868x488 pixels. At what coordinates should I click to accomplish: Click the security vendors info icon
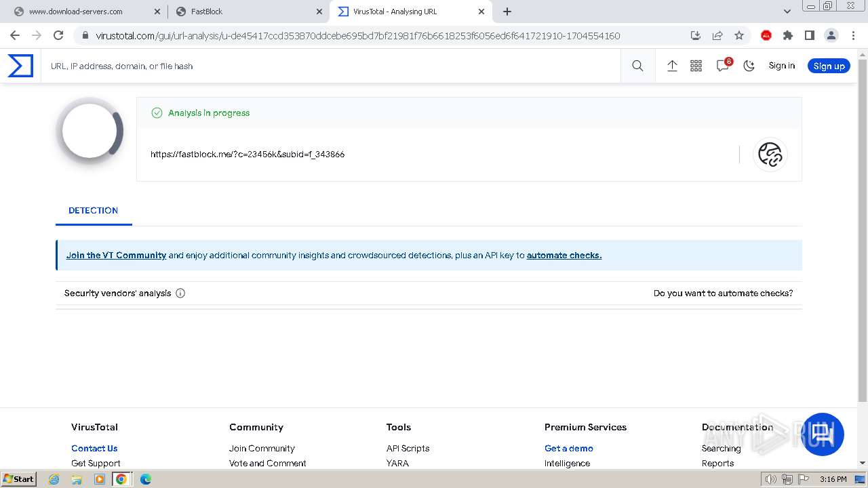[180, 293]
